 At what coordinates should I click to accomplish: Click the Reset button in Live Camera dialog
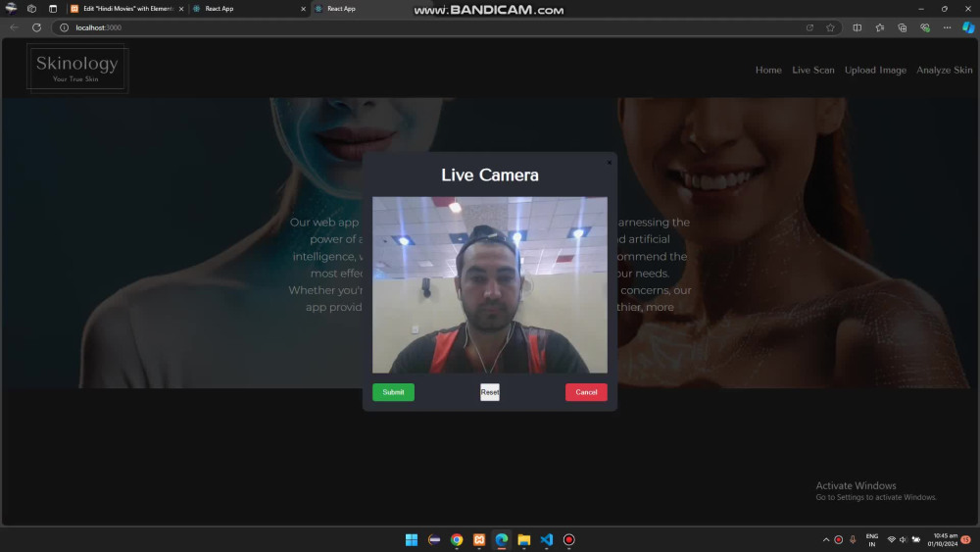point(489,392)
